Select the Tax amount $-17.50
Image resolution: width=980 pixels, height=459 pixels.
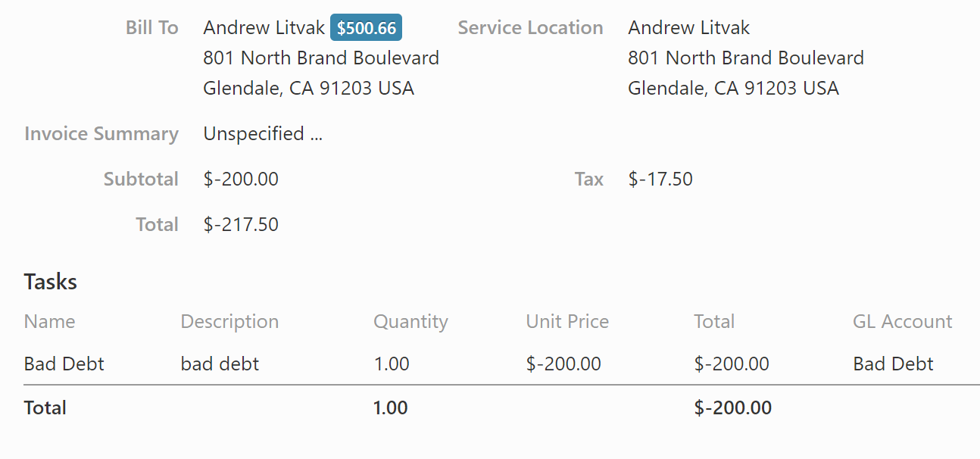(660, 180)
